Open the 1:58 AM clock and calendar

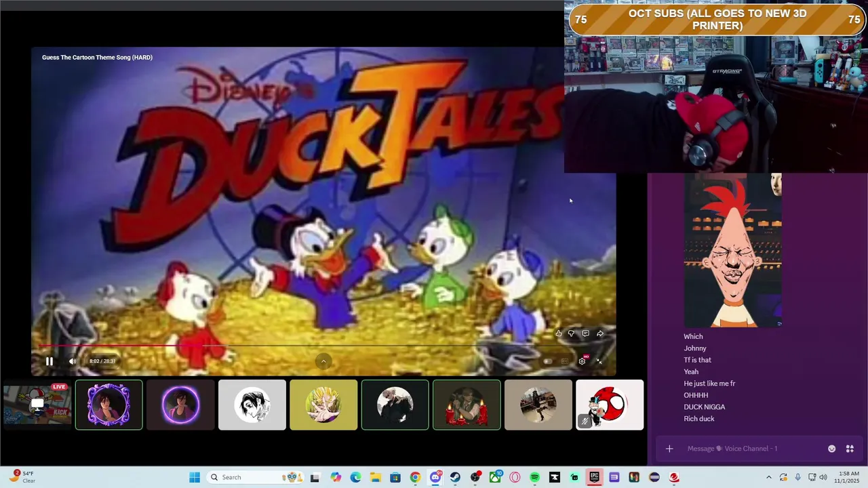coord(848,477)
